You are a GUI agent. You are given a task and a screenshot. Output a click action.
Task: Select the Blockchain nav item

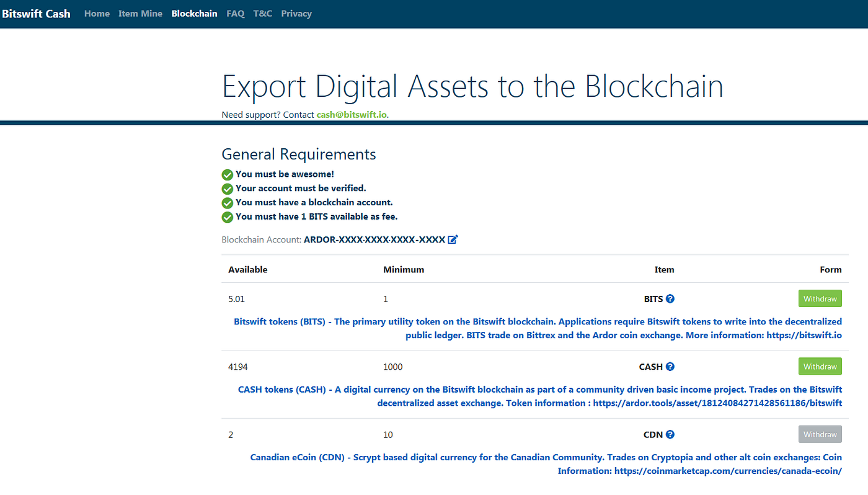coord(194,13)
